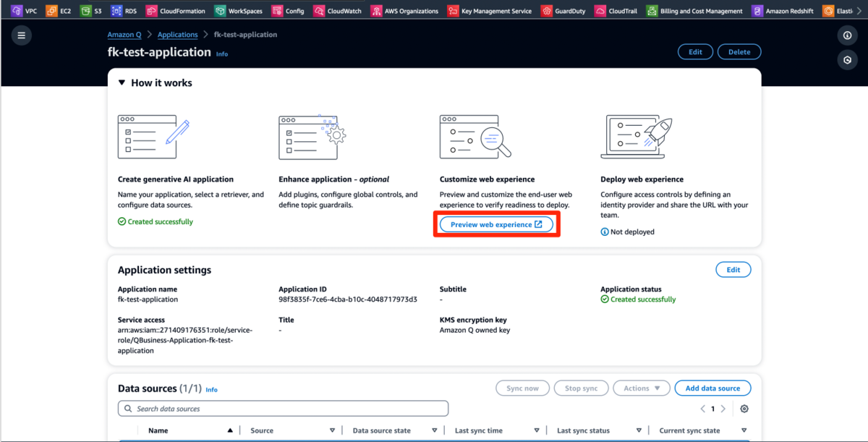Open the Key Management Service shortcut
This screenshot has width=868, height=442.
point(490,11)
